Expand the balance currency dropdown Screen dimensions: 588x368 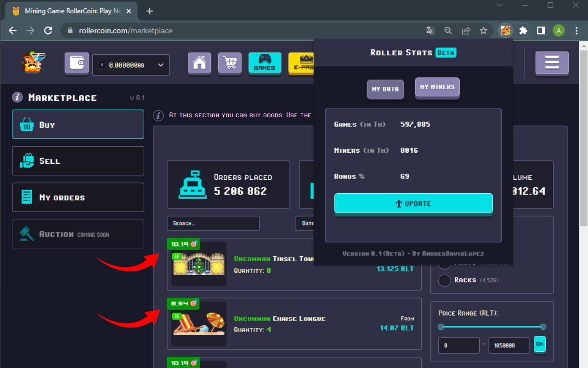160,65
